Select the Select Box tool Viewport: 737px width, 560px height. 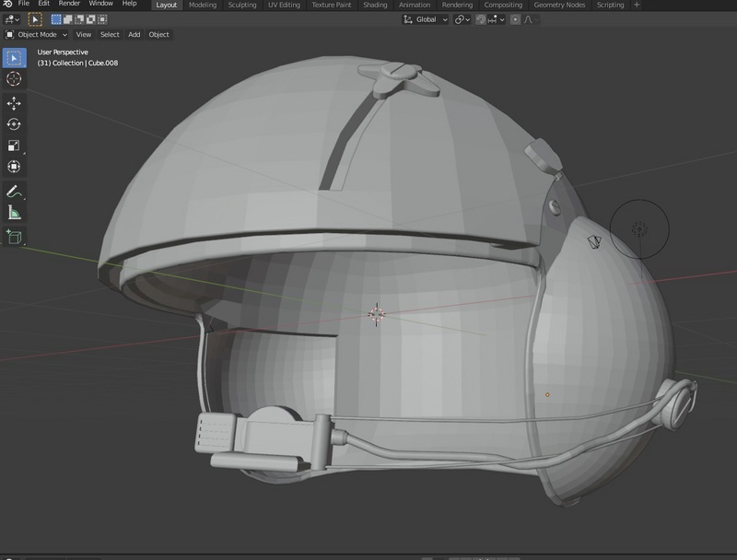[14, 58]
